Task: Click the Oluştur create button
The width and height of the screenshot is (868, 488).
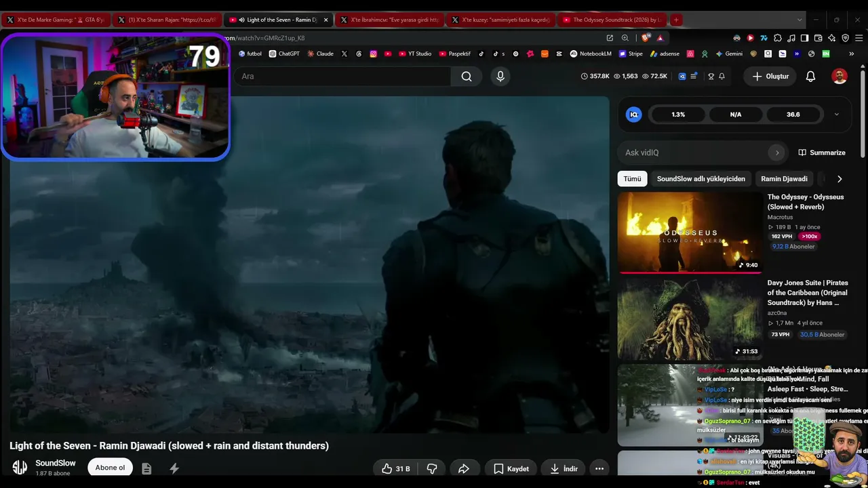Action: [x=770, y=77]
